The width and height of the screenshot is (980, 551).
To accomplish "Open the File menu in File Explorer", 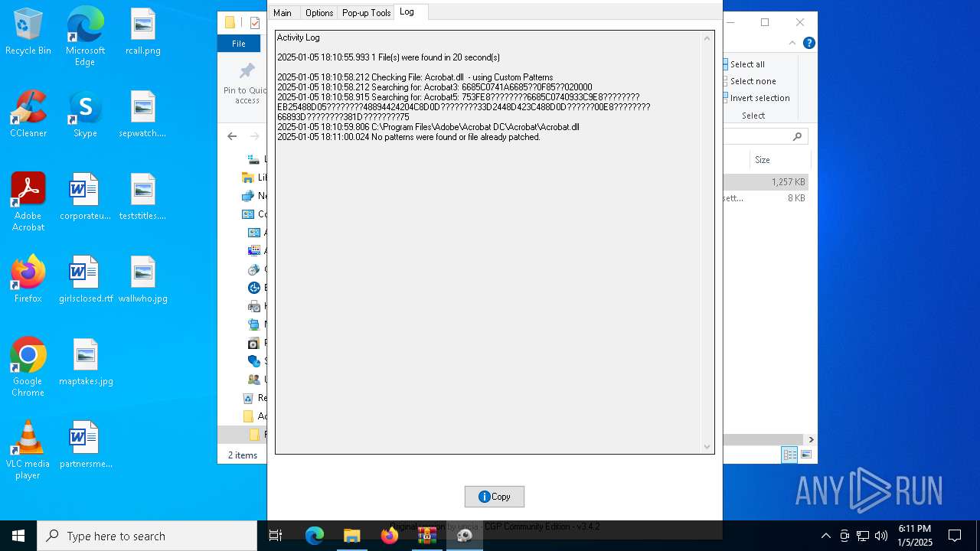I will tap(239, 44).
